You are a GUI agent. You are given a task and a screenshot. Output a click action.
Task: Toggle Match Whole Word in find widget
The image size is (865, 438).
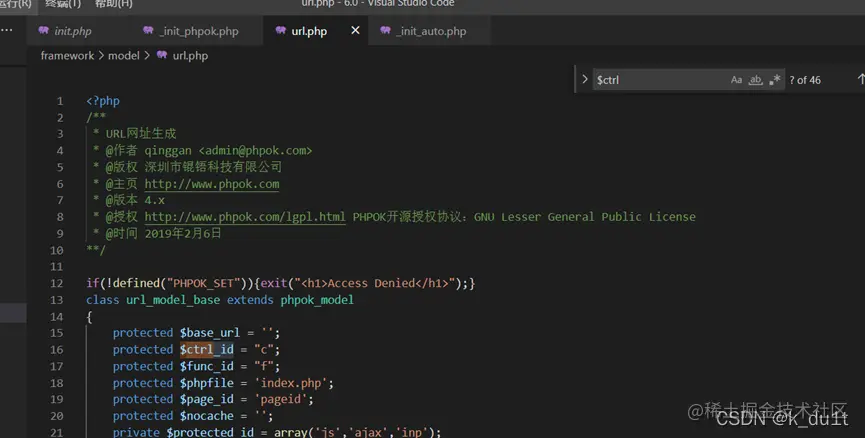(755, 80)
